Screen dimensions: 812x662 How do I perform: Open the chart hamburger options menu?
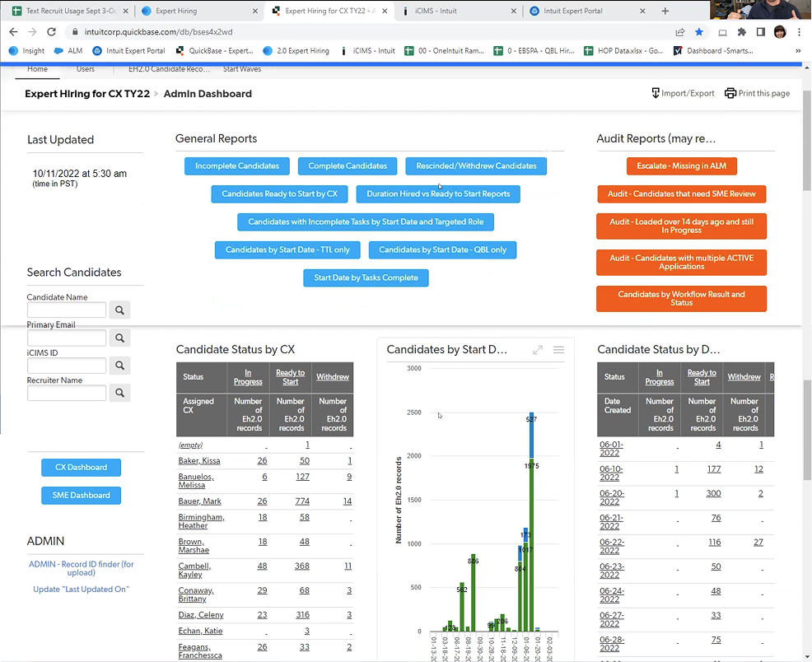558,350
